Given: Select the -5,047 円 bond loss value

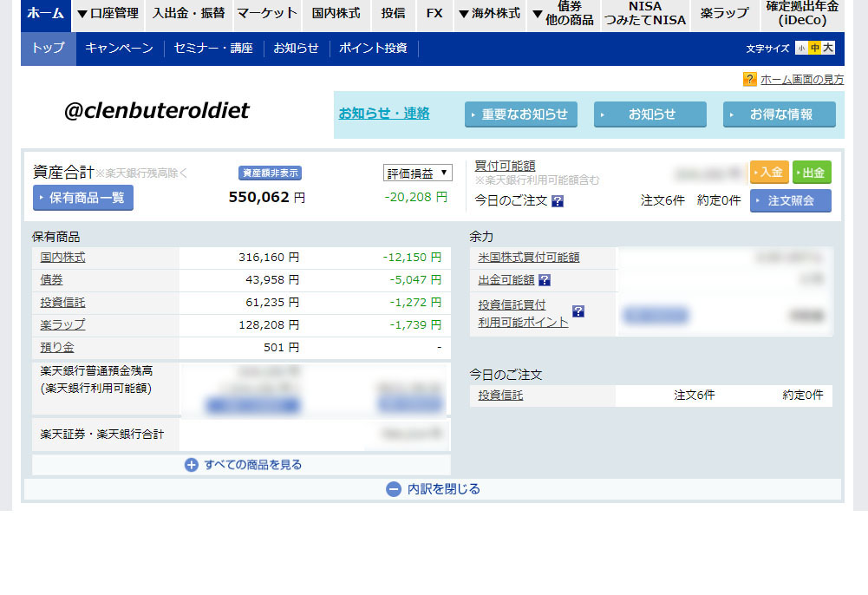Looking at the screenshot, I should [x=415, y=280].
